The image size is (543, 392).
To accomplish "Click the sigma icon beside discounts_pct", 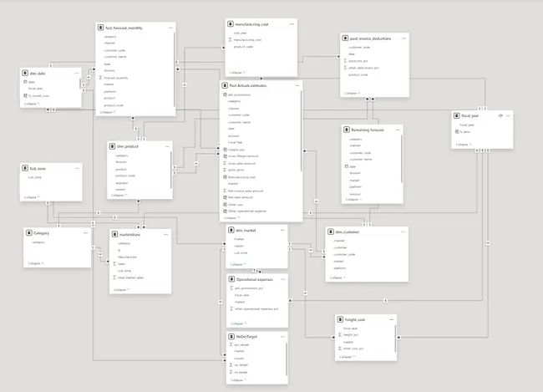I will [345, 61].
